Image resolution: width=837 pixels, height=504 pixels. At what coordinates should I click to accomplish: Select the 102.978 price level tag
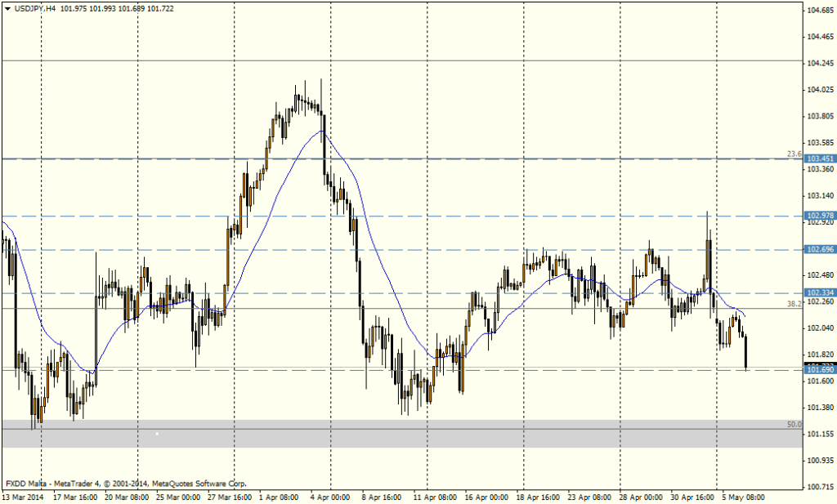pyautogui.click(x=820, y=216)
